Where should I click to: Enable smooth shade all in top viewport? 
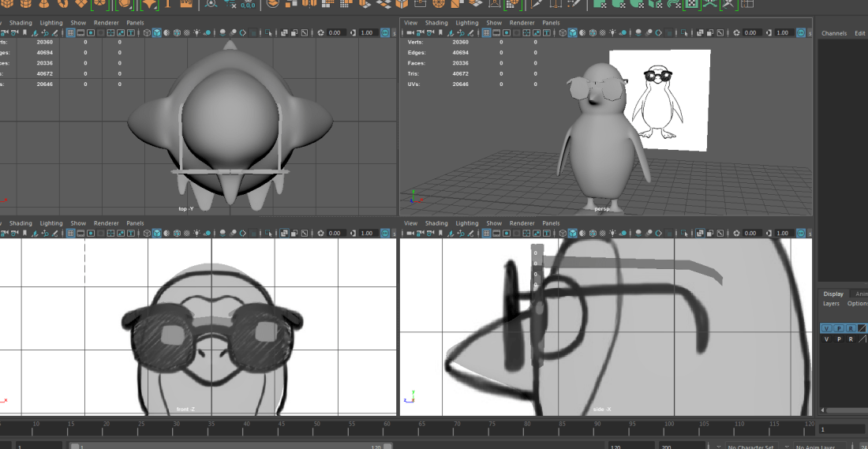[157, 33]
